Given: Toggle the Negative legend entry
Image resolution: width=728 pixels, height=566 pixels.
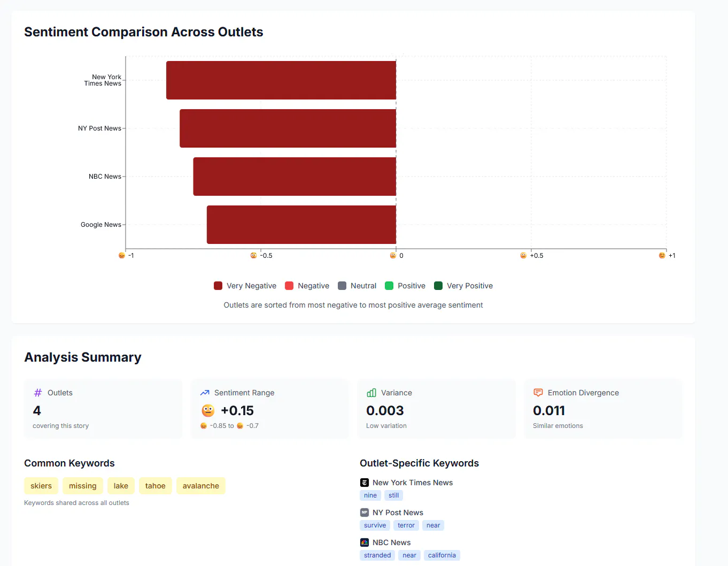Looking at the screenshot, I should (307, 286).
